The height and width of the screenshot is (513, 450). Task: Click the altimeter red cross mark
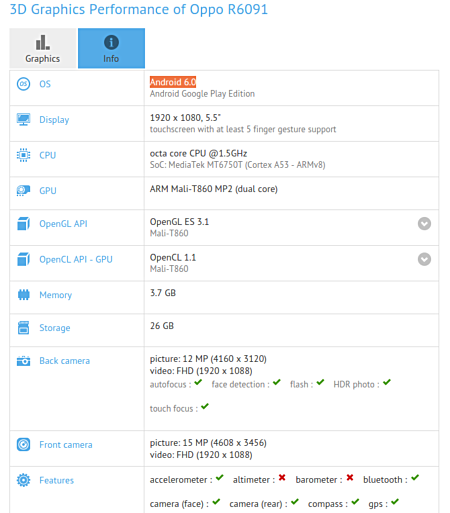tap(282, 477)
